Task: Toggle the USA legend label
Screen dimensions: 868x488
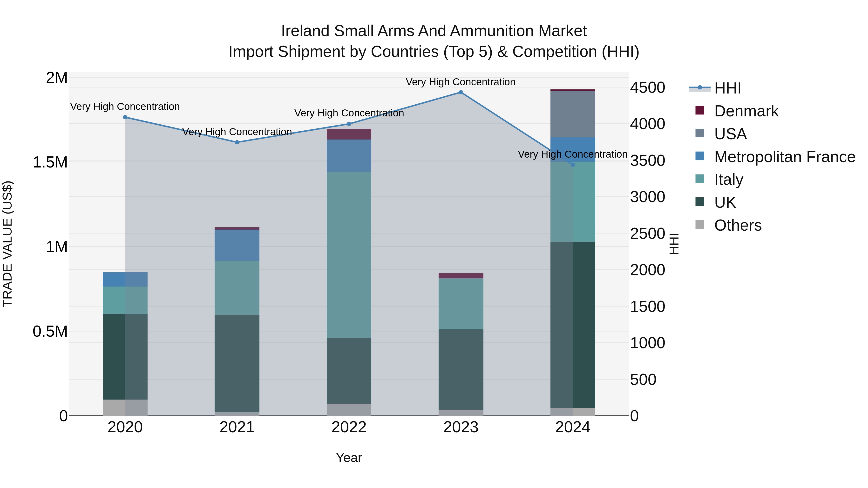Action: [731, 134]
